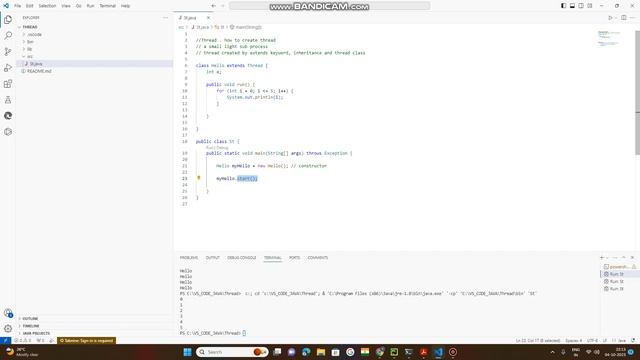Close the St.java editor tab

click(x=208, y=18)
